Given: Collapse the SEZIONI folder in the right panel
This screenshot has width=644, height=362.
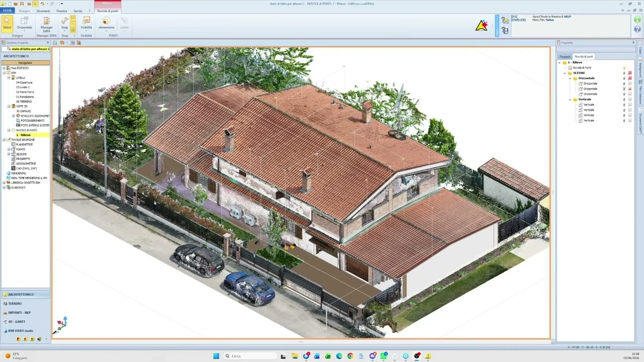Looking at the screenshot, I should tap(564, 73).
